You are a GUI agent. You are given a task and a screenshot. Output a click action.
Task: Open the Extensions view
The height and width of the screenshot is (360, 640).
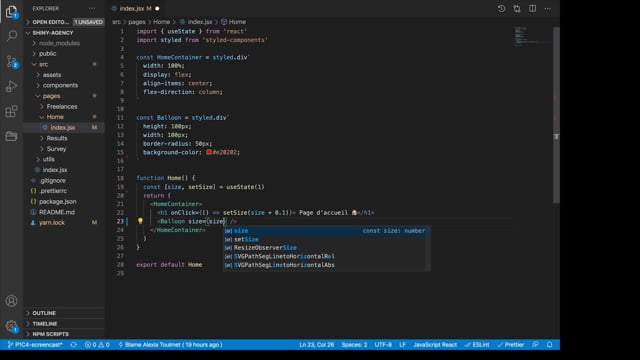point(11,111)
